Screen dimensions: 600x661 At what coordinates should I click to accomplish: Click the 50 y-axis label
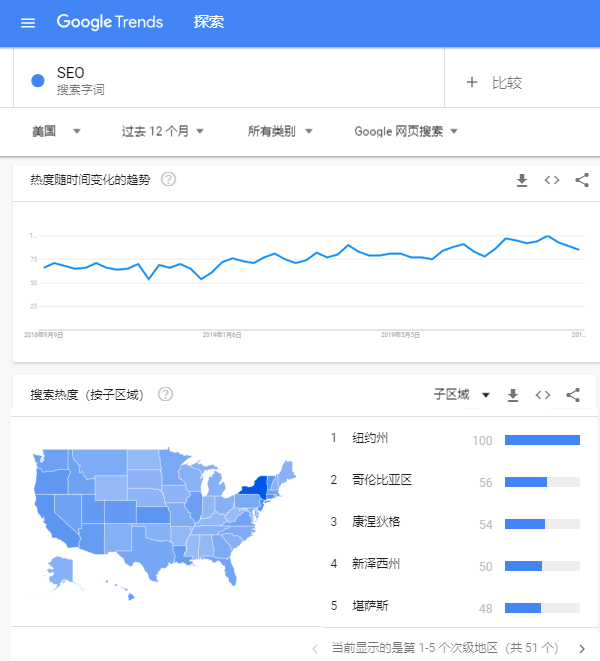[x=34, y=283]
